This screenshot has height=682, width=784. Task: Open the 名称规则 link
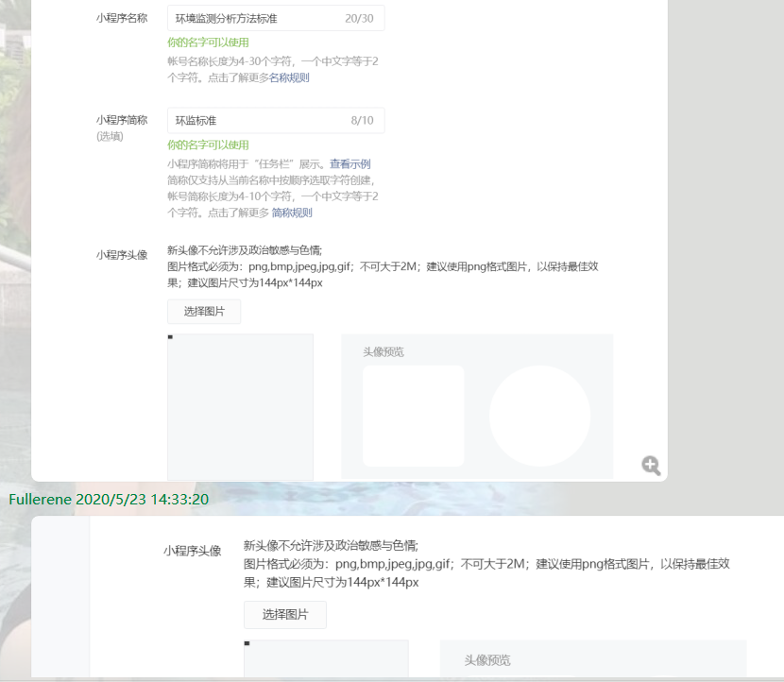pyautogui.click(x=289, y=77)
